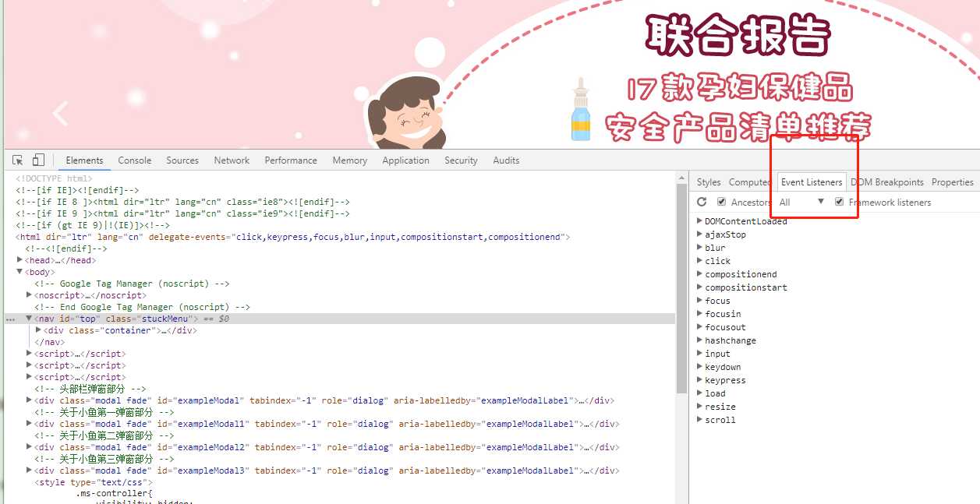Switch to the Elements tab
Image resolution: width=980 pixels, height=504 pixels.
[84, 160]
